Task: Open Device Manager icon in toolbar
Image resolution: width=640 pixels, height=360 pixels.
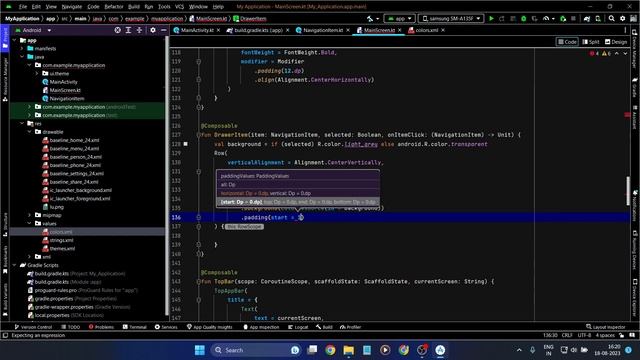Action: tap(598, 19)
